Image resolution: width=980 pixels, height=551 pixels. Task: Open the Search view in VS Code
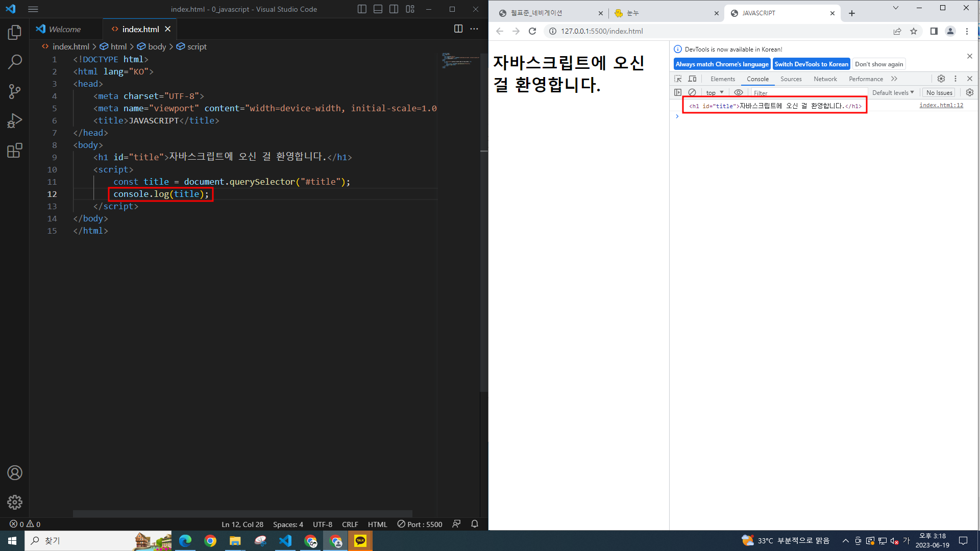(x=15, y=62)
